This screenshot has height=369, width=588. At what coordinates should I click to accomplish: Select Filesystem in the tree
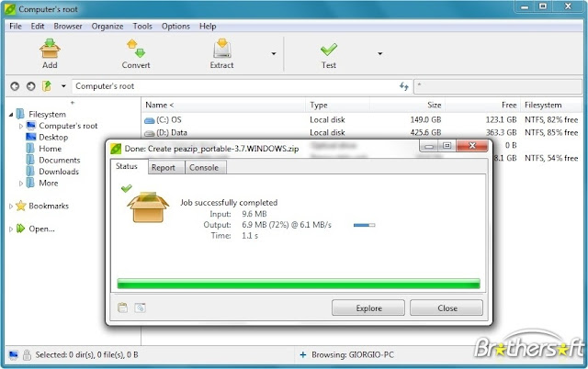coord(47,114)
